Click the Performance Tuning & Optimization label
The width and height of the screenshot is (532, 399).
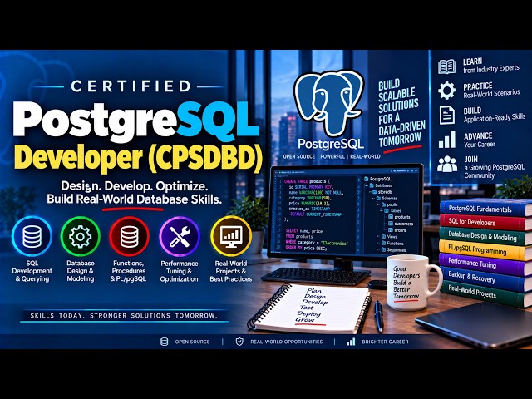click(180, 271)
